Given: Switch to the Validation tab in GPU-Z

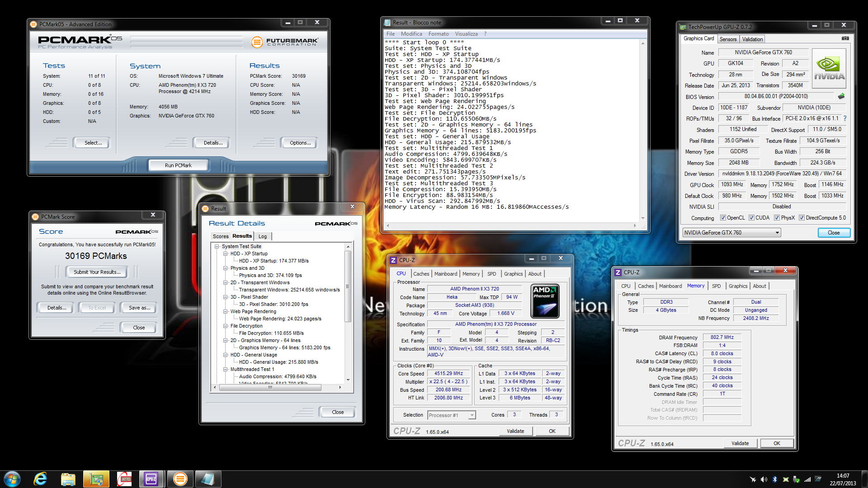Looking at the screenshot, I should coord(752,39).
